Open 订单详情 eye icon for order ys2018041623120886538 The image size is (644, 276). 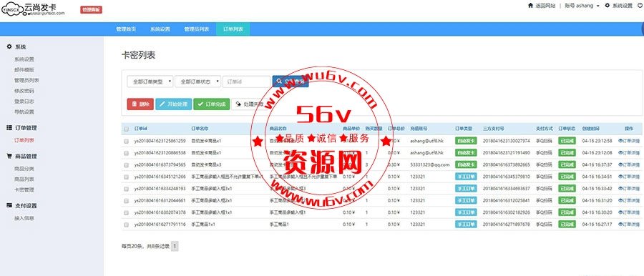tap(620, 152)
